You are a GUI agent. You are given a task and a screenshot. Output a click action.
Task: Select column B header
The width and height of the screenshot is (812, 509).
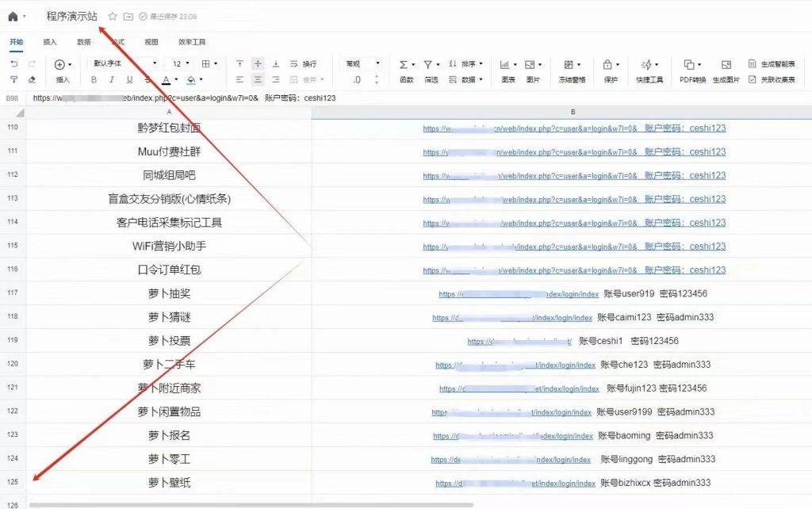click(573, 112)
